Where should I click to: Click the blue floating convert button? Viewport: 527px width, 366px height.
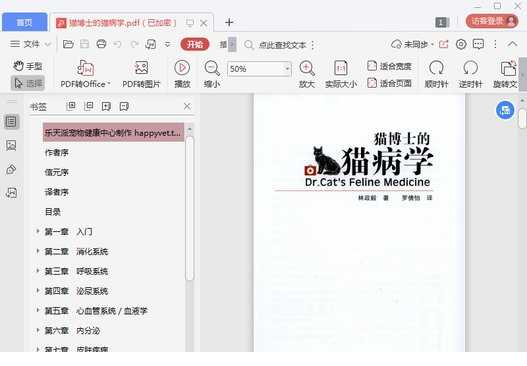pos(505,110)
